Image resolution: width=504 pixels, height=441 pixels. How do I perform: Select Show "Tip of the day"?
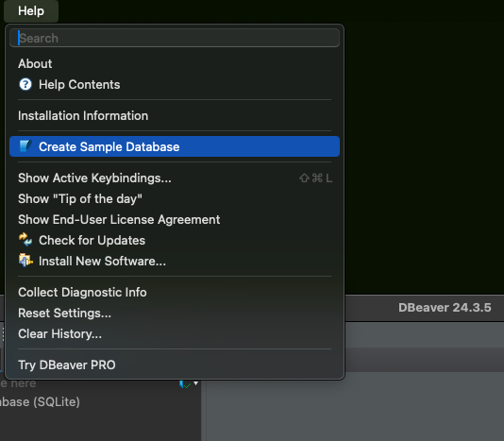tap(175, 199)
